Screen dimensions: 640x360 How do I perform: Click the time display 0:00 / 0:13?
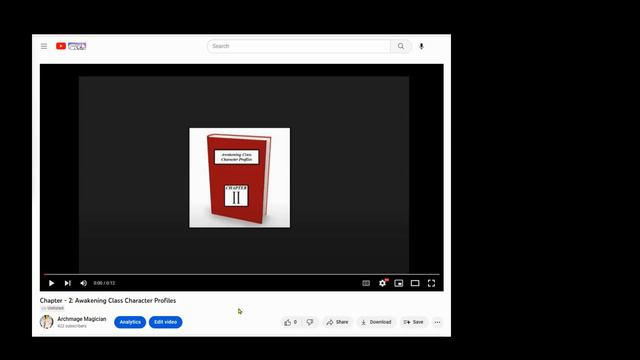coord(104,283)
